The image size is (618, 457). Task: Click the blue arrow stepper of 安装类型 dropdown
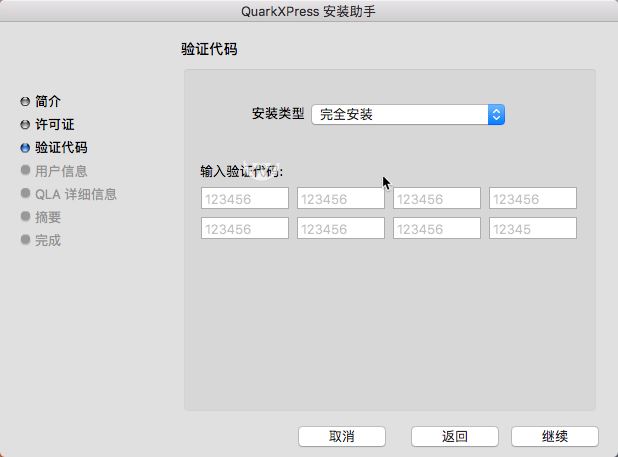[x=496, y=115]
